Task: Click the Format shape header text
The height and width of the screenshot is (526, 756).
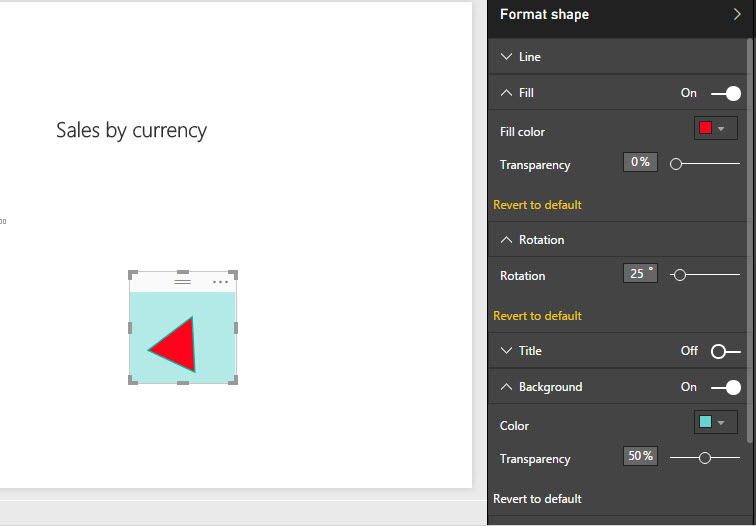Action: pyautogui.click(x=544, y=14)
